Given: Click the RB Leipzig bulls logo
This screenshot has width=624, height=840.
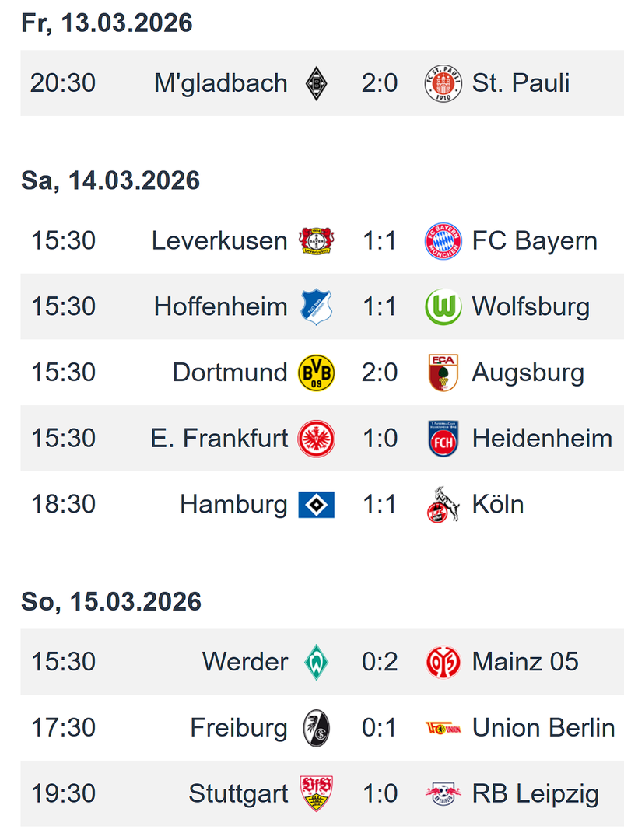Looking at the screenshot, I should 443,794.
